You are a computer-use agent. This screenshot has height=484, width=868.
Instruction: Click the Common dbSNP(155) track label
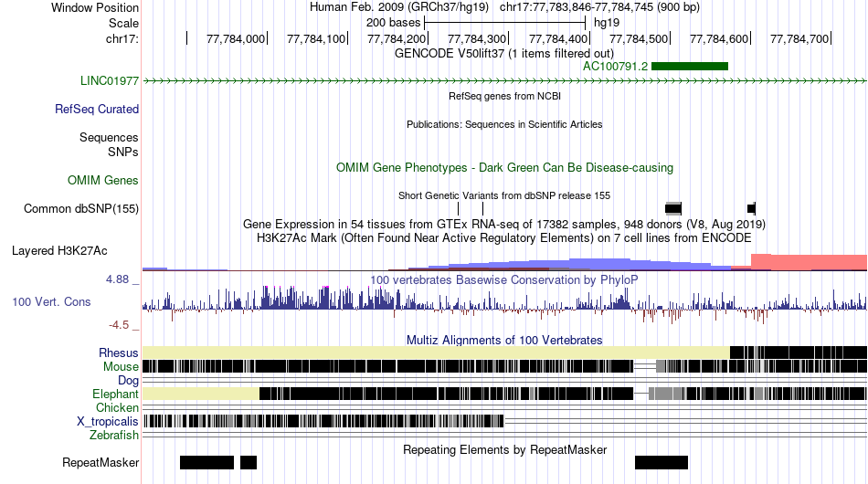coord(81,208)
